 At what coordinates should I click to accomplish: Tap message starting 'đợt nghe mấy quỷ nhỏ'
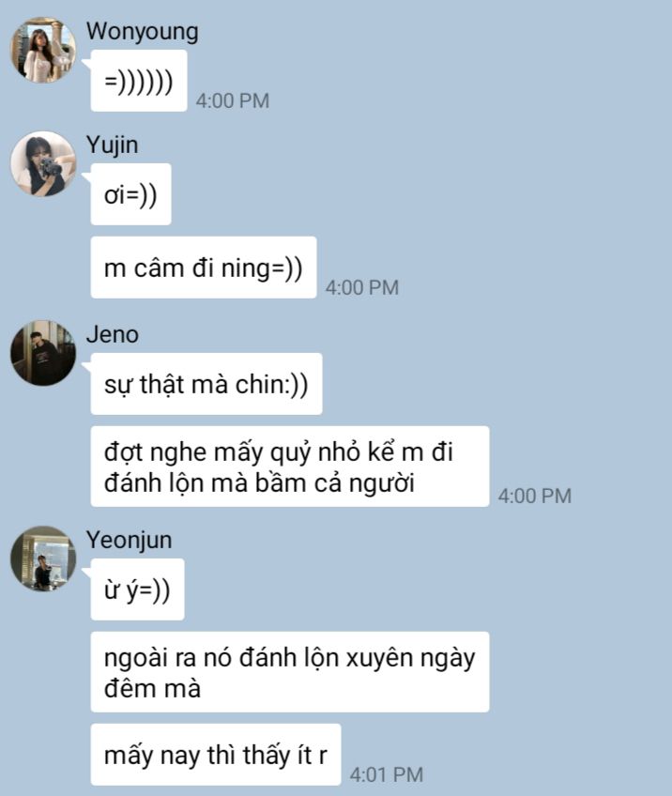290,467
